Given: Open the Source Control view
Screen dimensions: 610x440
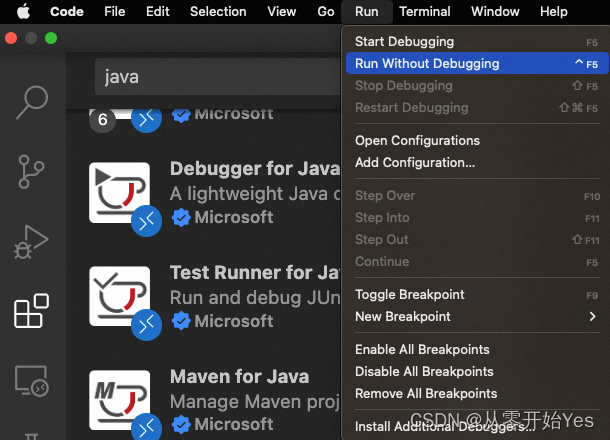Looking at the screenshot, I should coord(31,172).
